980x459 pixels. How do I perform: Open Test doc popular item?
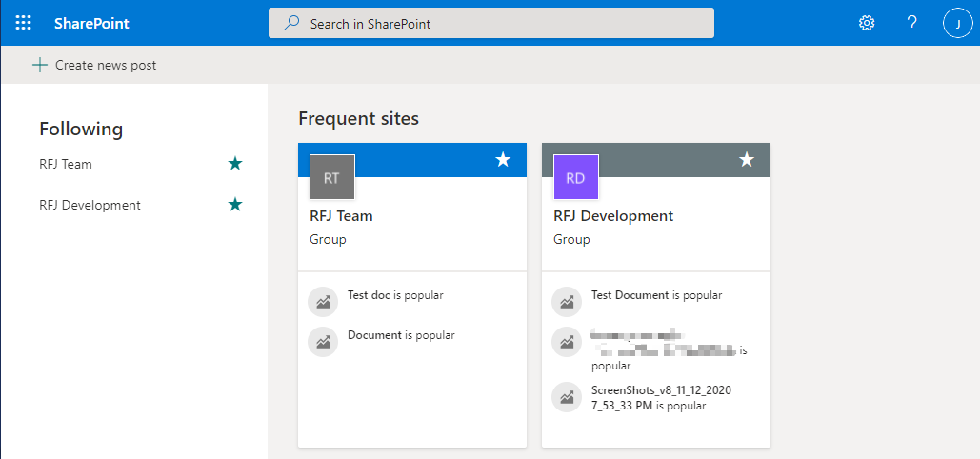(x=395, y=295)
